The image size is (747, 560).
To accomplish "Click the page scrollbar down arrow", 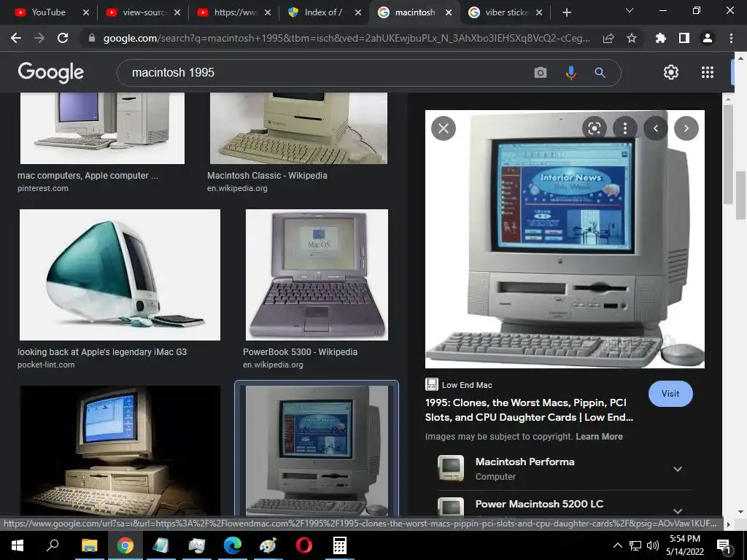I will (x=741, y=512).
